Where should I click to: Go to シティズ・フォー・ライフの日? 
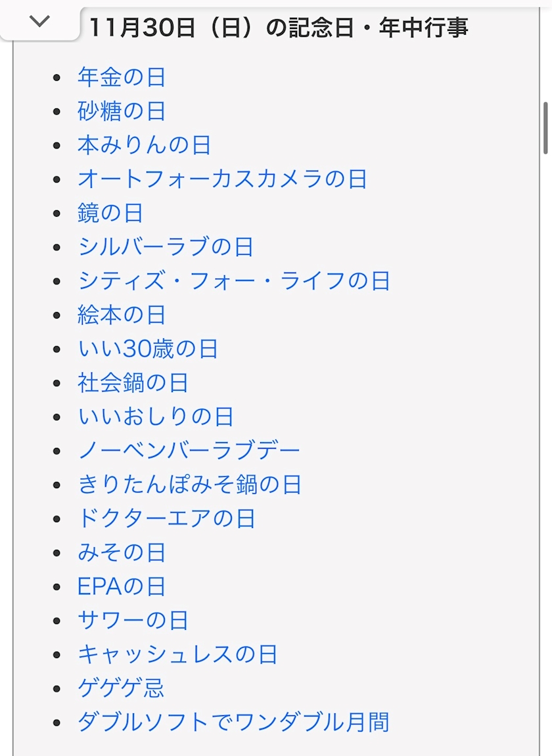point(234,281)
